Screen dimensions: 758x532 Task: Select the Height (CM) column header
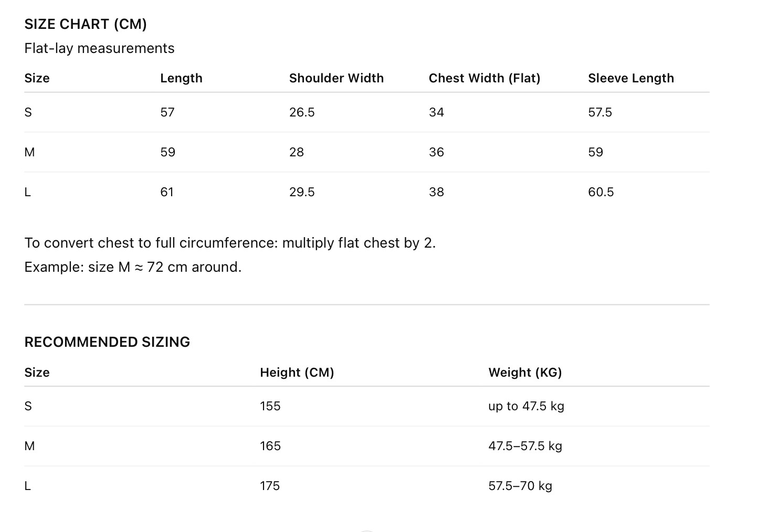point(297,373)
